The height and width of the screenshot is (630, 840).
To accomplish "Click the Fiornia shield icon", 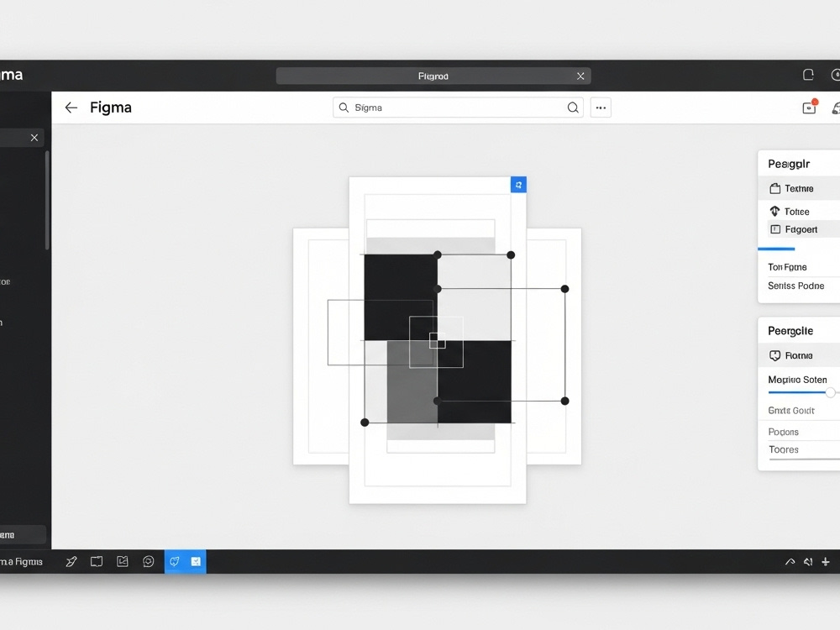I will [x=774, y=355].
